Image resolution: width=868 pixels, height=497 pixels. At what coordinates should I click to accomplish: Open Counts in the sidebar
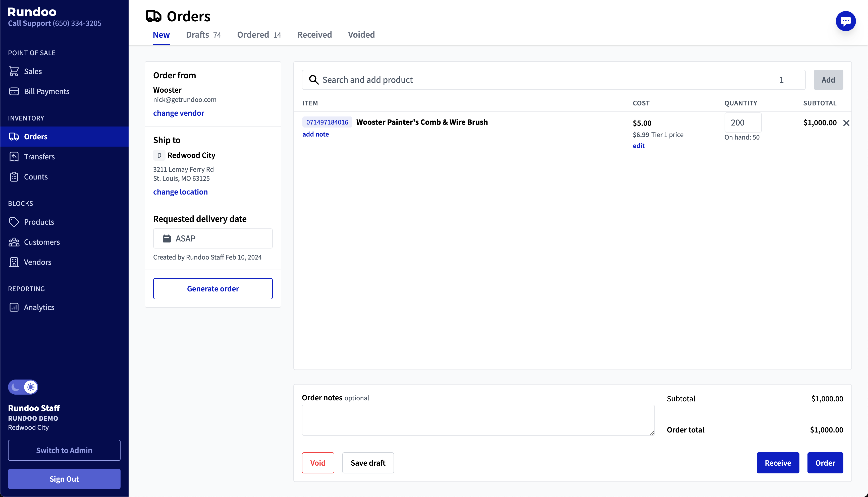tap(64, 177)
